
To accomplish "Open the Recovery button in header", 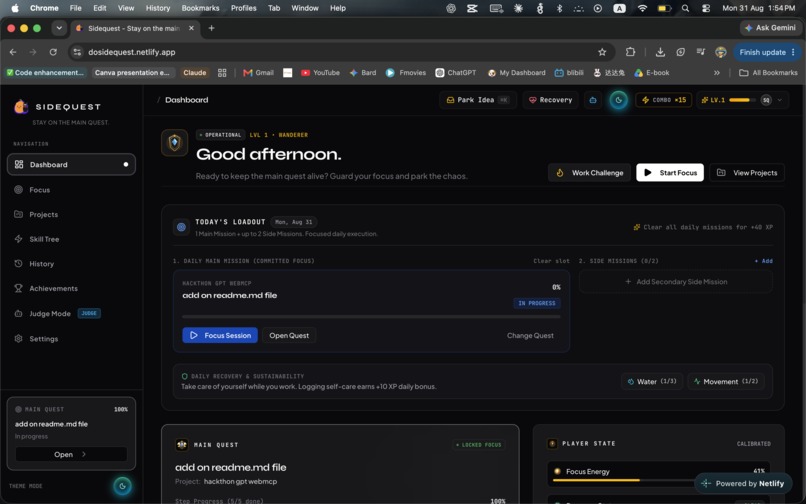I will (x=551, y=100).
